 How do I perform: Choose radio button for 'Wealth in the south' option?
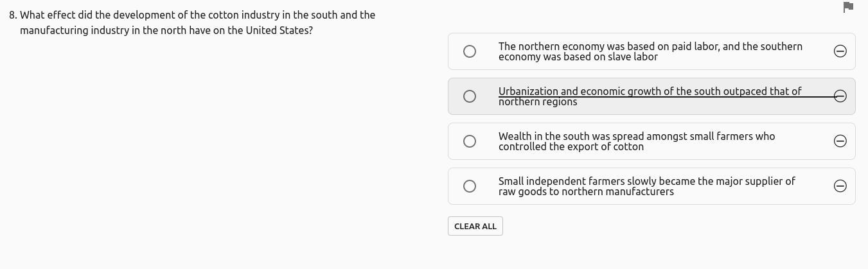[470, 141]
